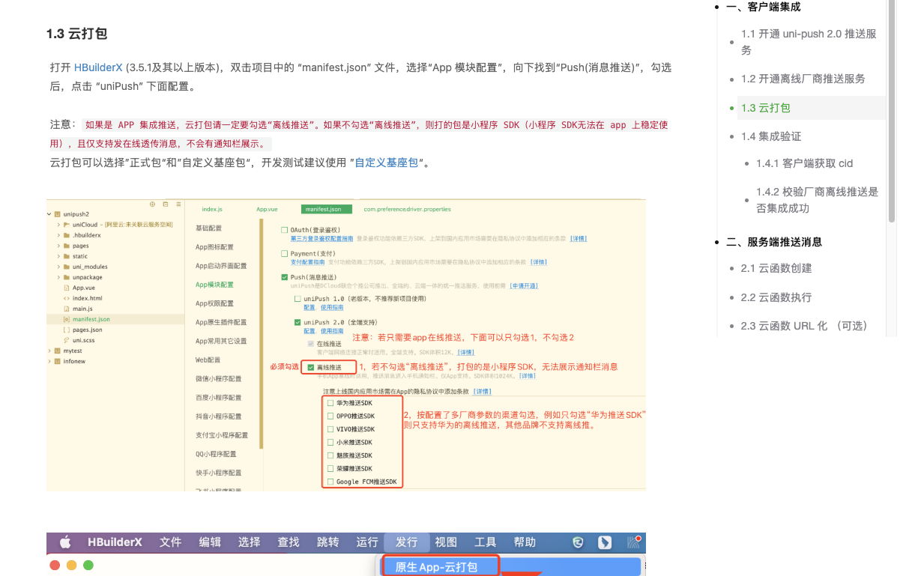Image resolution: width=924 pixels, height=576 pixels.
Task: Open 第三方登录鉴权配置指南 link
Action: click(322, 238)
